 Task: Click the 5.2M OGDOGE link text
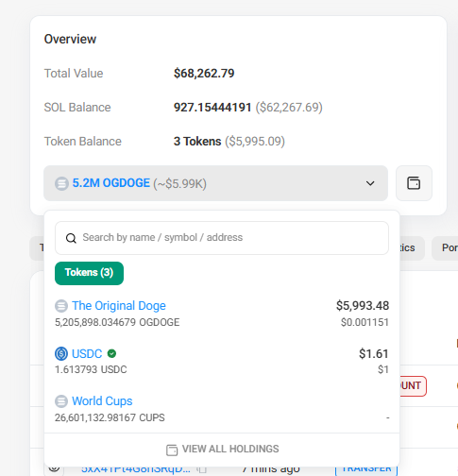pyautogui.click(x=111, y=183)
